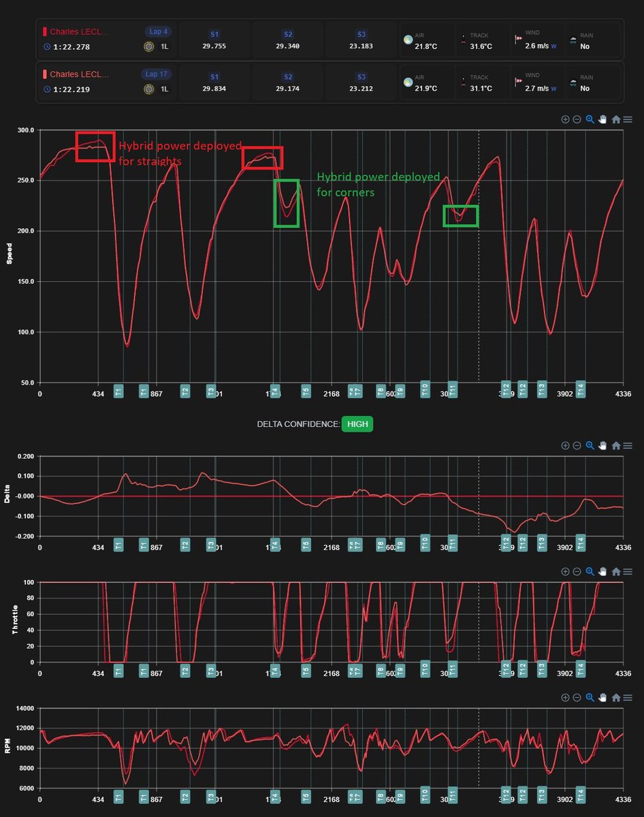This screenshot has height=817, width=644.
Task: Zoom in on the Delta chart
Action: pyautogui.click(x=565, y=445)
